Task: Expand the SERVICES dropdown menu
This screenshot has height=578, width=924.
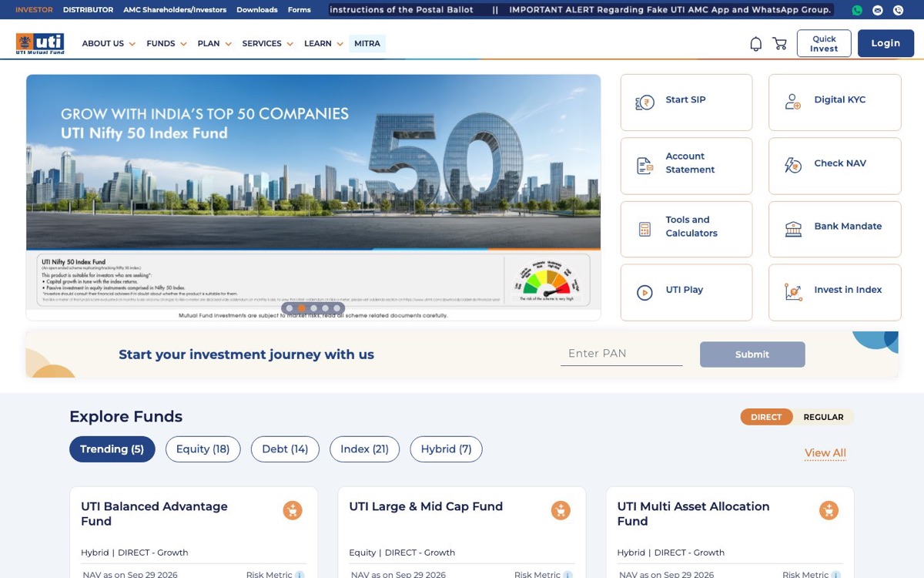Action: [x=267, y=44]
